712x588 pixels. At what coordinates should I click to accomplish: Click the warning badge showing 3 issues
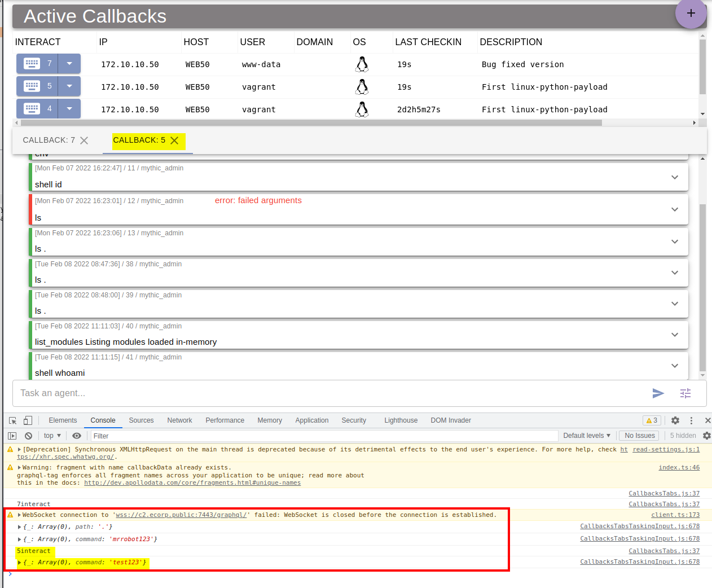(x=652, y=420)
